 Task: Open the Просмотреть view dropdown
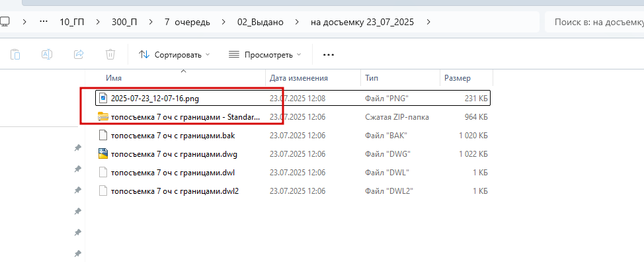click(264, 55)
